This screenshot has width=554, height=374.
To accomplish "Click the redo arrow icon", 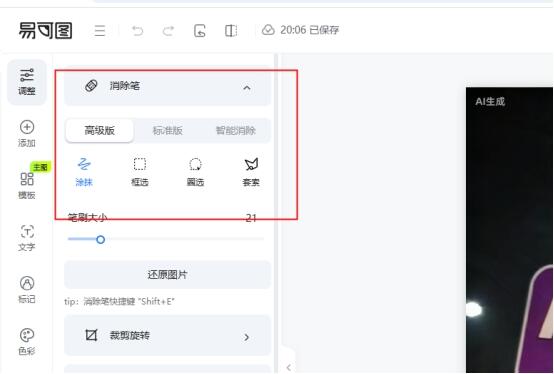I will (x=168, y=31).
